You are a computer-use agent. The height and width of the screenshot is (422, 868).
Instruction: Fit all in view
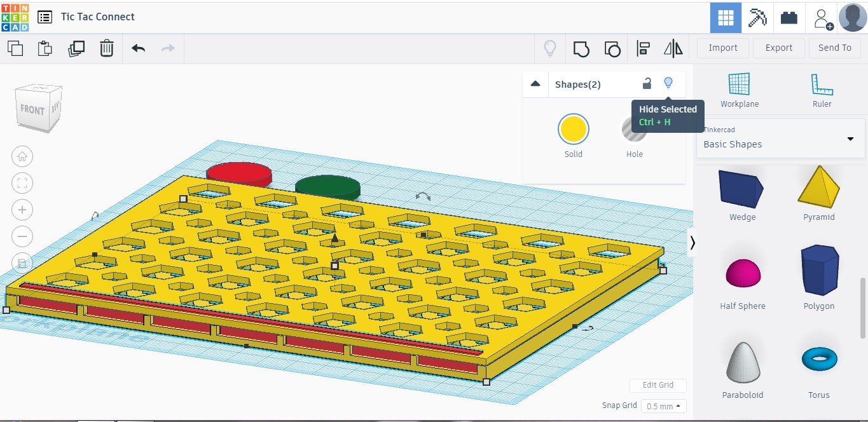point(22,184)
